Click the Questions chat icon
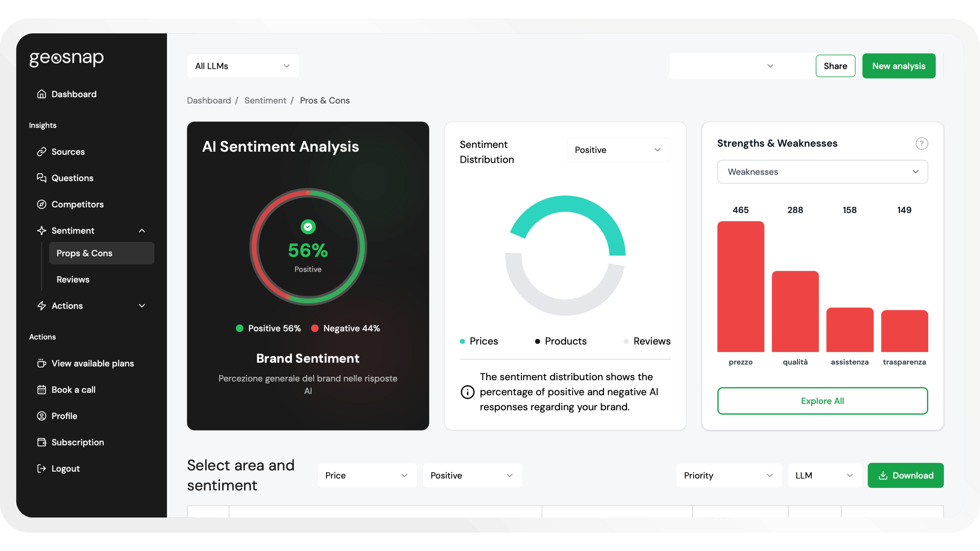Screen dimensions: 980x551 point(41,178)
